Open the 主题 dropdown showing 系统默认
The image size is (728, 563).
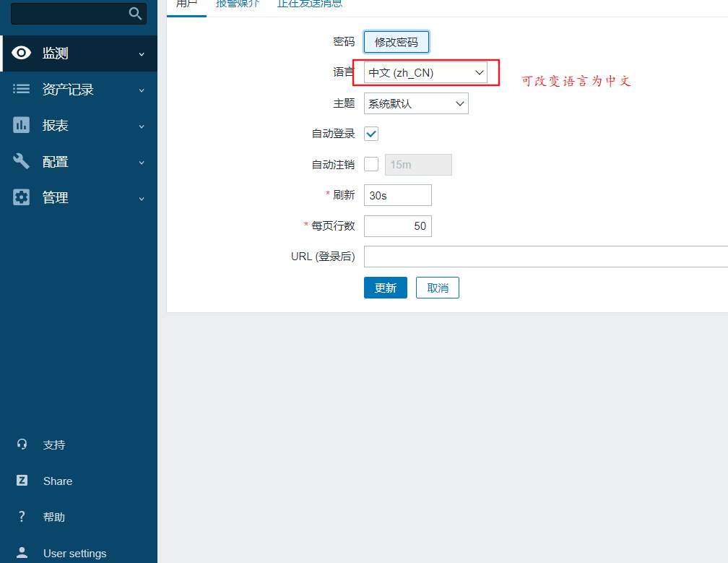coord(416,103)
